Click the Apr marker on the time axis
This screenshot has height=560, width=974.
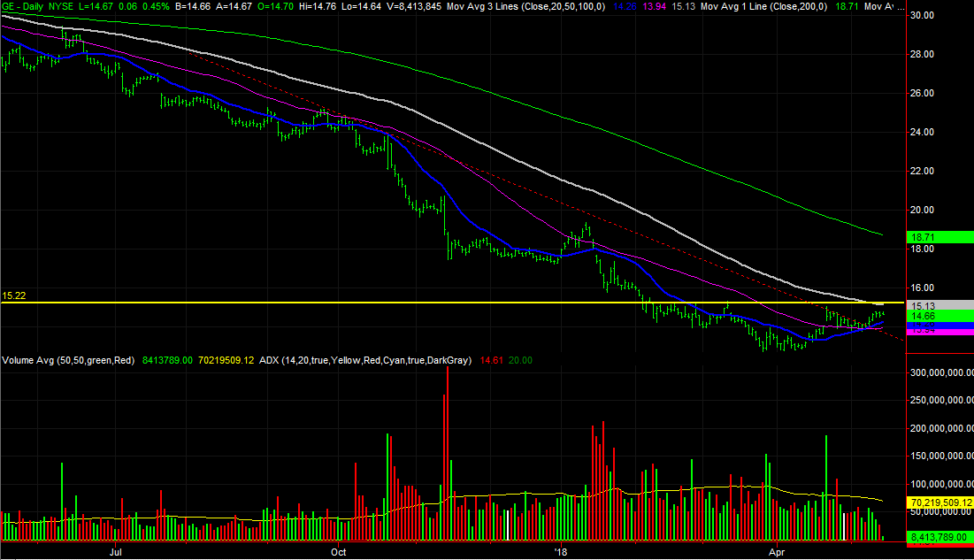pos(777,552)
